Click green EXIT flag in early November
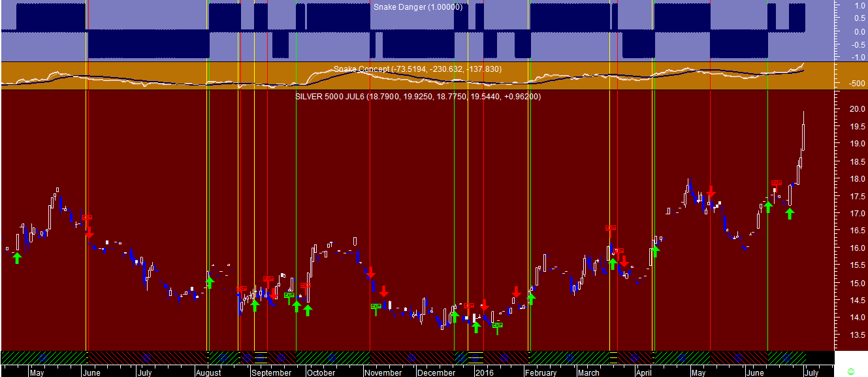Screen dimensions: 868x377 coord(376,306)
